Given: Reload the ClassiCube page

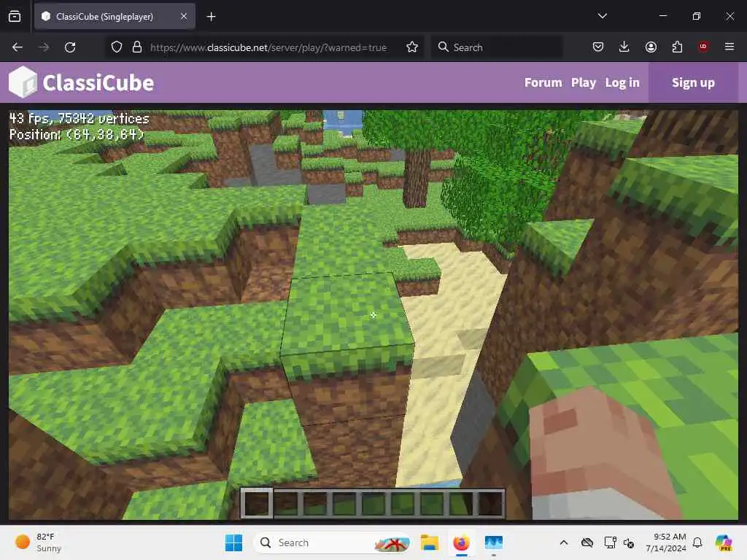Looking at the screenshot, I should point(70,47).
